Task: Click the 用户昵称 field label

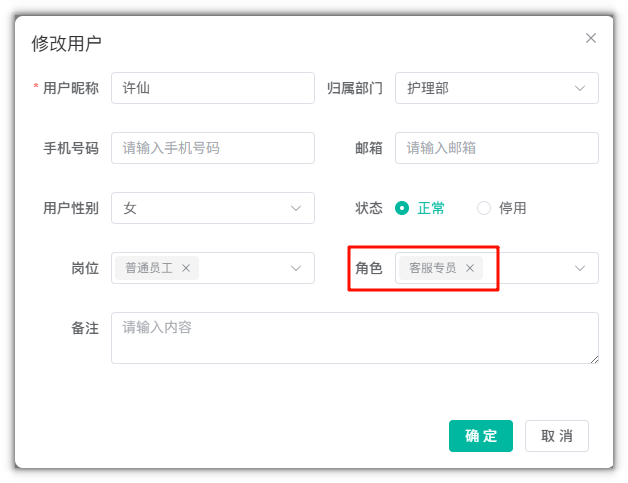Action: click(x=71, y=88)
